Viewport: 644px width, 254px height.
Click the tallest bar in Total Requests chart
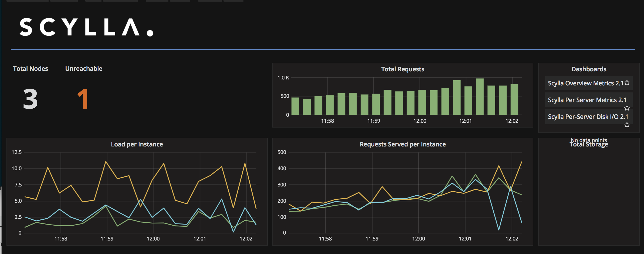click(480, 96)
